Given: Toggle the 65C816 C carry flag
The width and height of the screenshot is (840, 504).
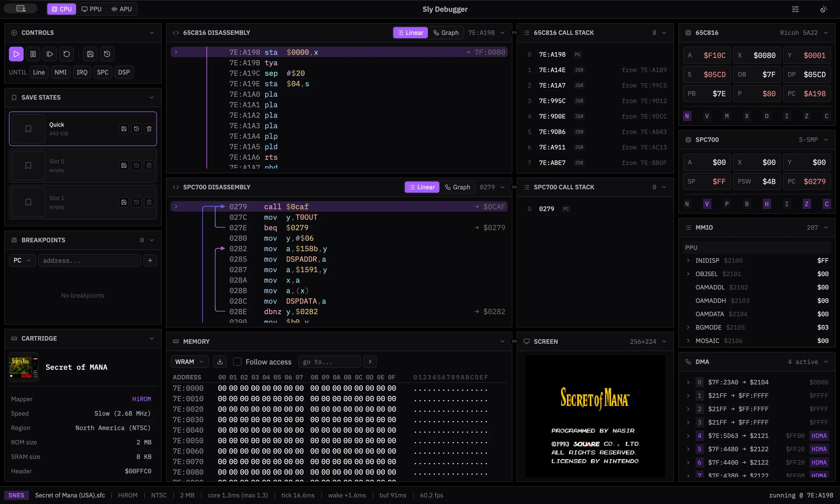Looking at the screenshot, I should [x=826, y=116].
